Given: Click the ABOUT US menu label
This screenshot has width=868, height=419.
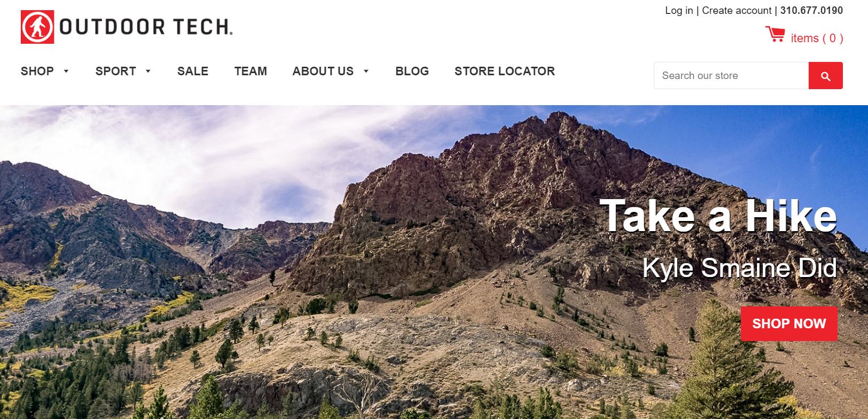Looking at the screenshot, I should click(x=323, y=71).
